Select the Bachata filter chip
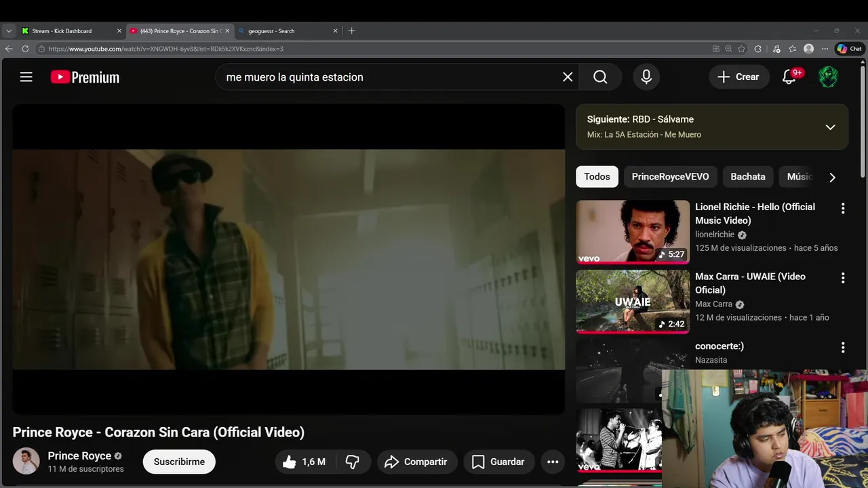This screenshot has height=488, width=868. coord(748,176)
